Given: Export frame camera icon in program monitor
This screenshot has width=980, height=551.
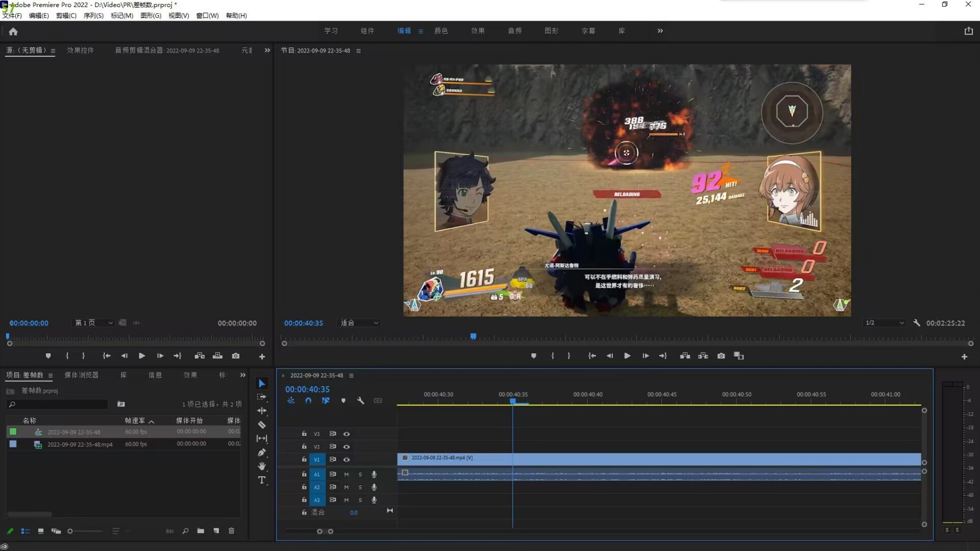Looking at the screenshot, I should click(721, 356).
